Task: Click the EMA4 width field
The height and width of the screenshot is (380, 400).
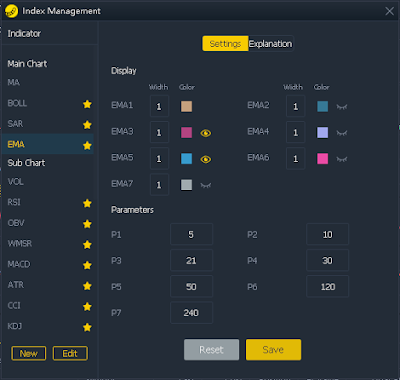Action: coord(295,132)
